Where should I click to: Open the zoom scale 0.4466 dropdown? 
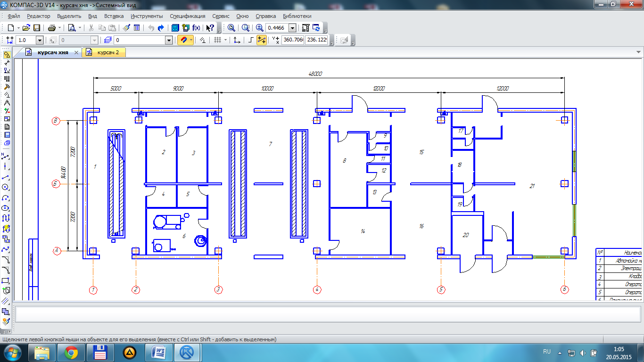292,28
